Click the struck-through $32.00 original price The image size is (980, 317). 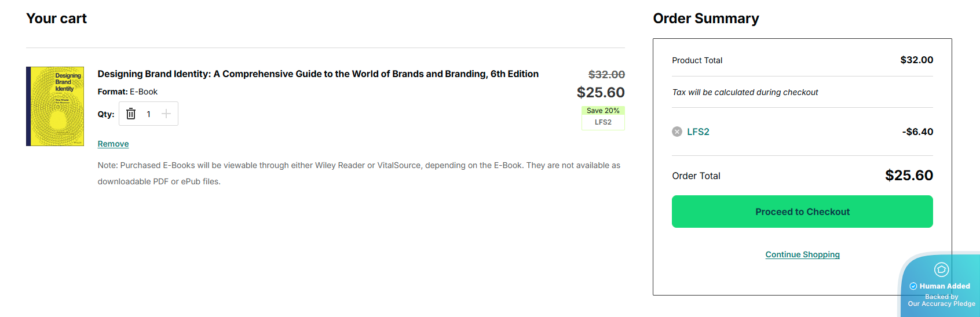click(x=606, y=75)
